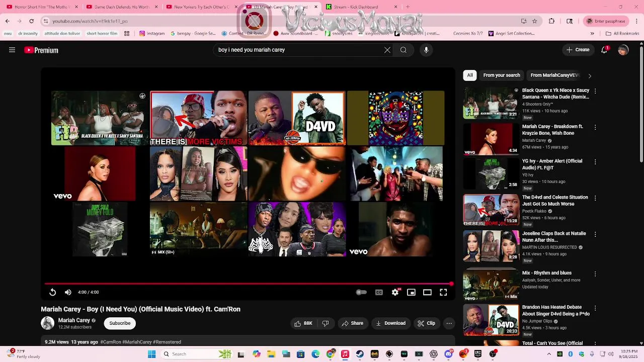Open options for Joseline Claps Back video
This screenshot has width=644, height=362.
click(x=595, y=234)
